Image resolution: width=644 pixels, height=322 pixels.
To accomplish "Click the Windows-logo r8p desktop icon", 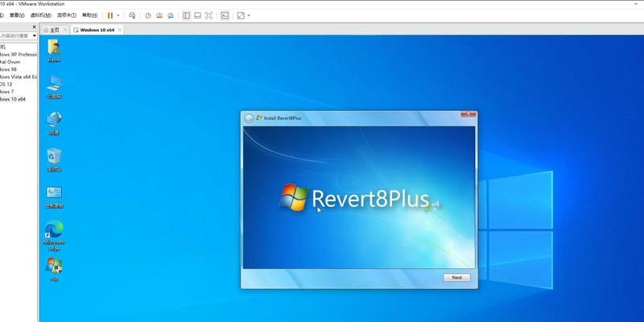I will tap(54, 269).
